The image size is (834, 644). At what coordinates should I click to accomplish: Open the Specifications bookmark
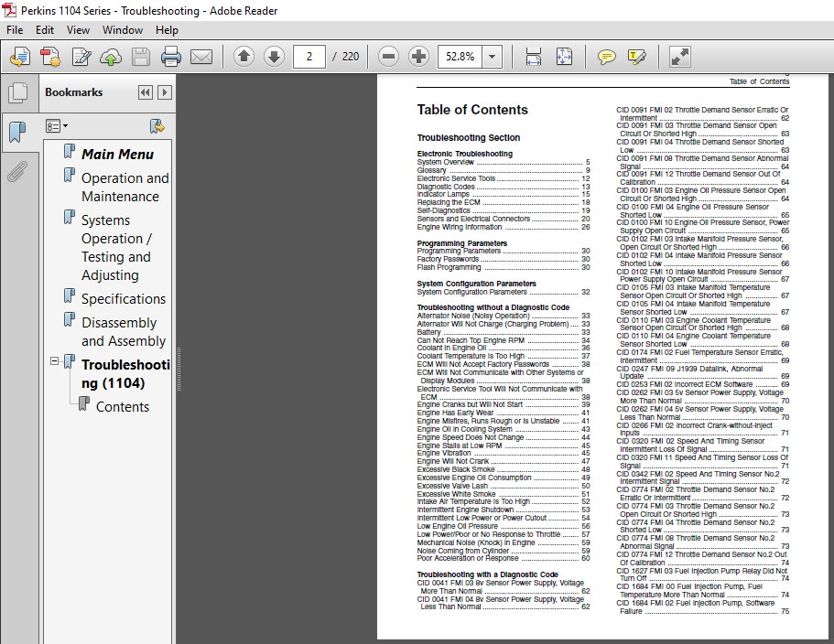coord(124,298)
